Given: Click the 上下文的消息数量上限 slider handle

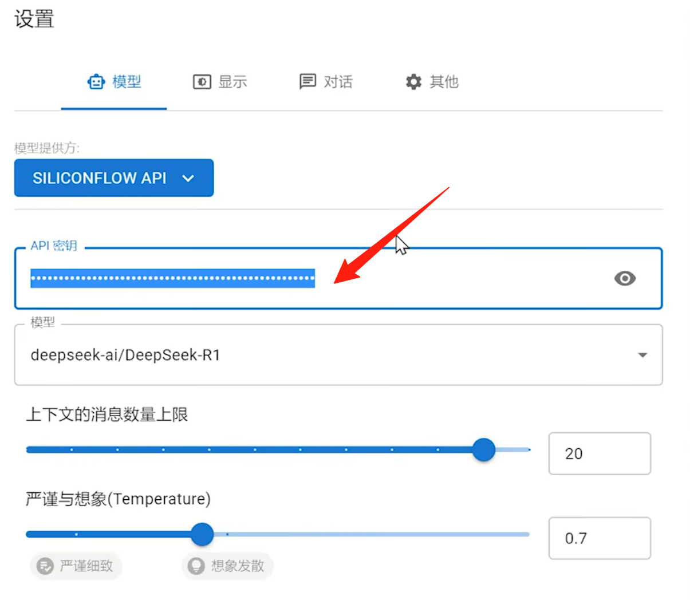Looking at the screenshot, I should coord(484,450).
